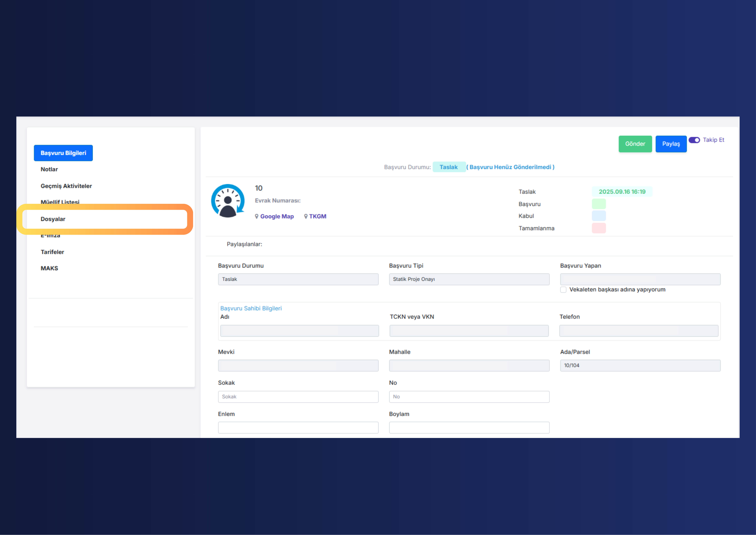Click the Evrak Numarası label

pos(278,201)
